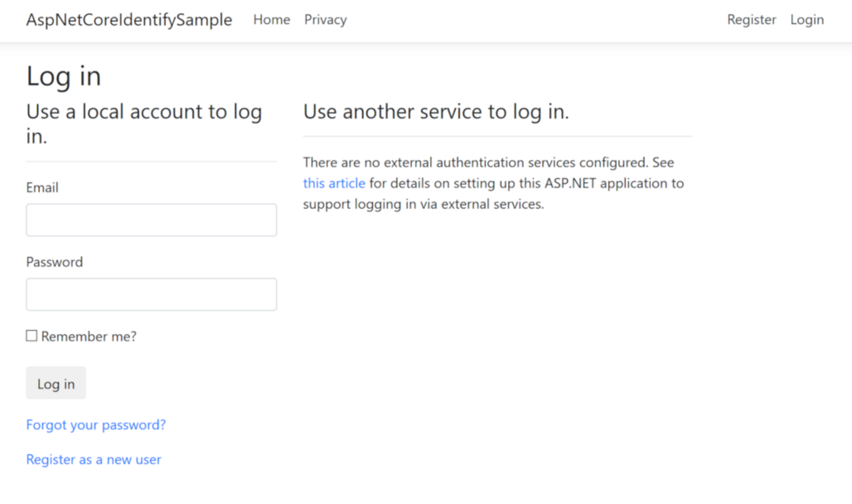Screen dimensions: 852x504
Task: Select Login in the top navbar
Action: (807, 20)
